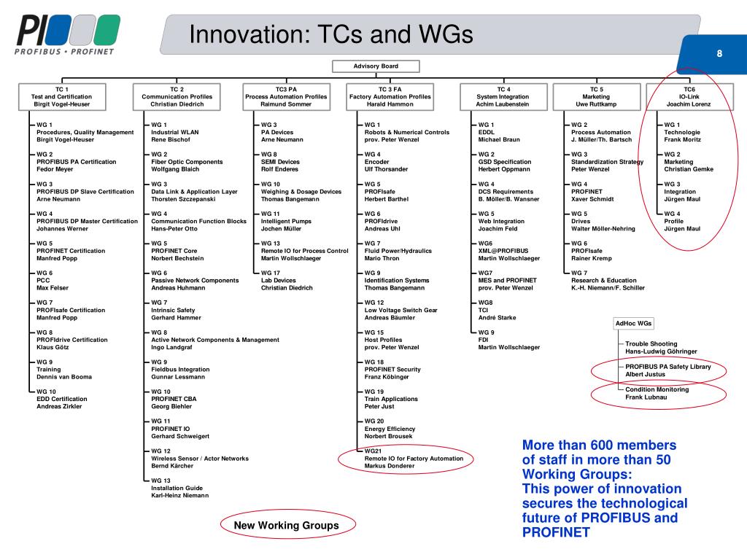Select the TC 3 FA Factory Automation Profiles box
Image resolution: width=747 pixels, height=560 pixels.
click(x=390, y=97)
